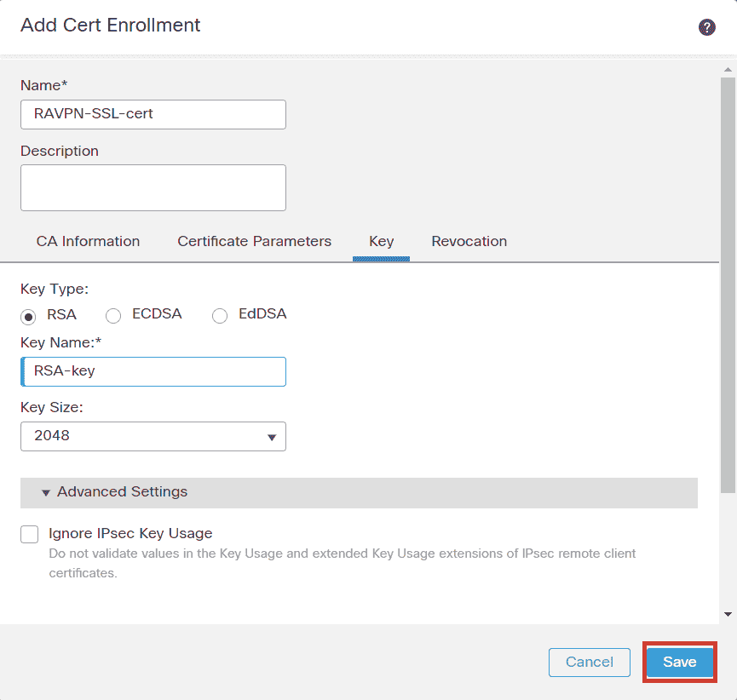
Task: Click the Key Type label
Action: click(55, 289)
